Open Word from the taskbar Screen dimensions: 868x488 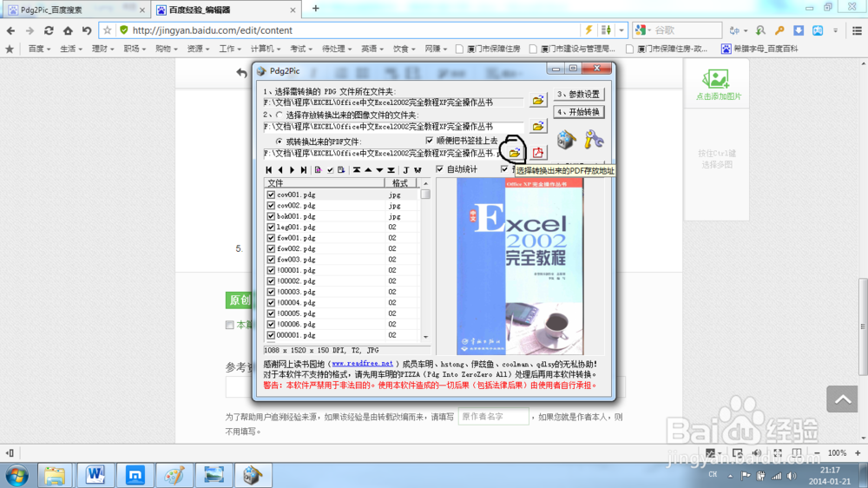click(x=95, y=475)
